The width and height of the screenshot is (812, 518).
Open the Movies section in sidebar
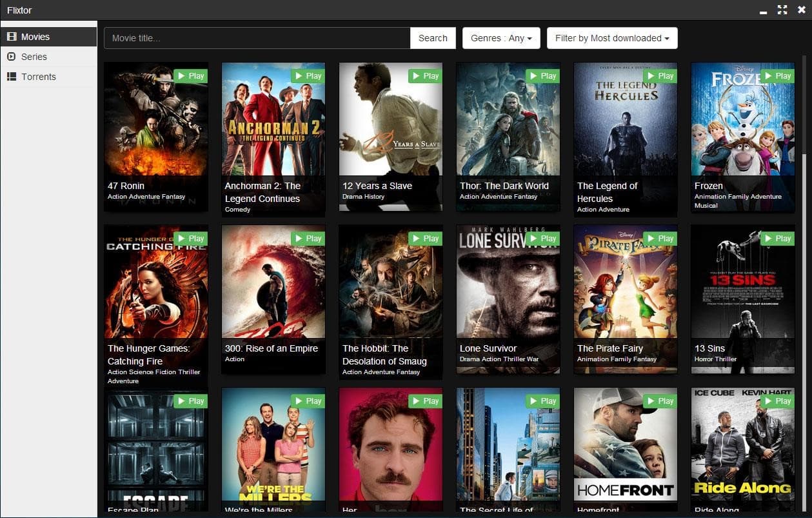(48, 37)
